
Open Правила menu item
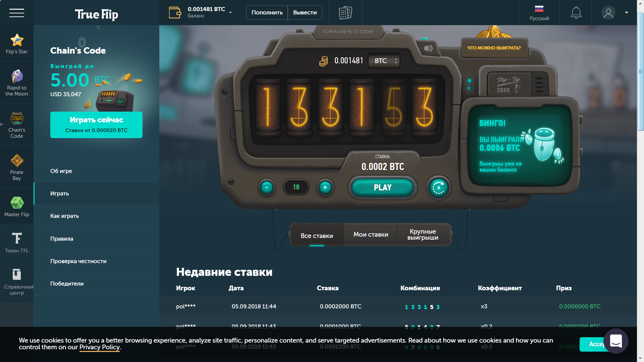pos(97,239)
